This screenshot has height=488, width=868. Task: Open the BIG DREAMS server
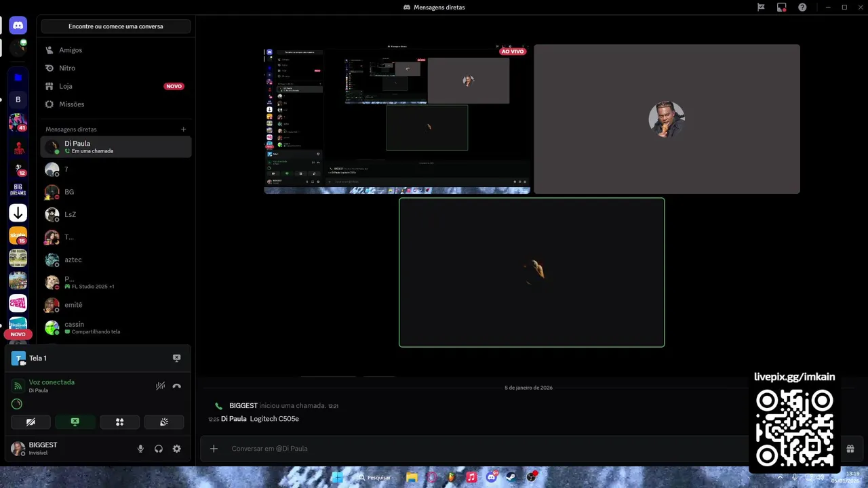point(18,190)
